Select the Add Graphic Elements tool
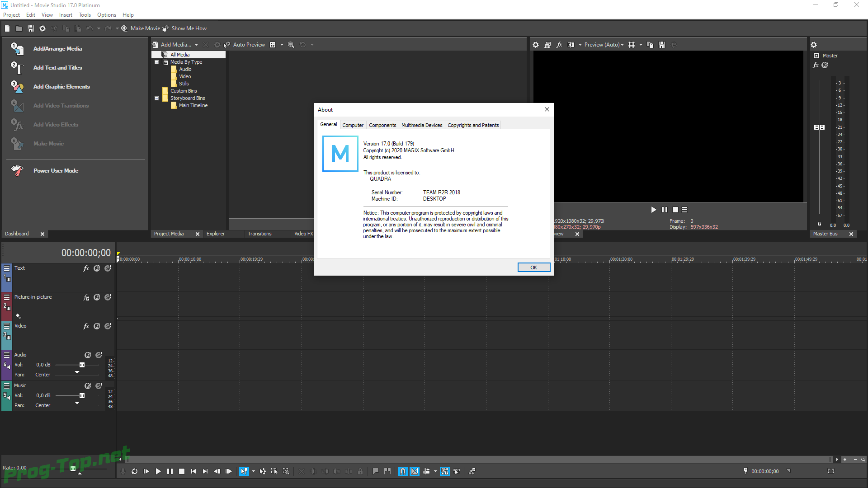The width and height of the screenshot is (868, 488). (x=61, y=86)
